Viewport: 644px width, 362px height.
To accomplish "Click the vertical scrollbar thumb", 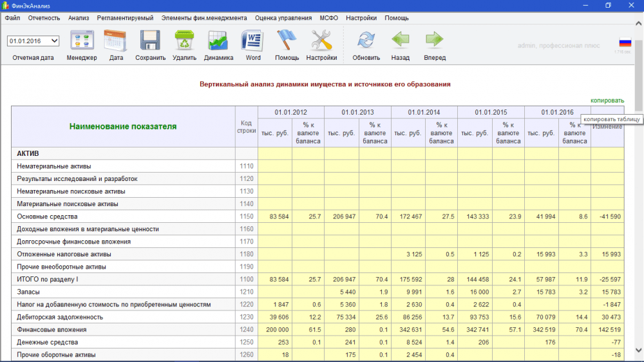I will (639, 76).
